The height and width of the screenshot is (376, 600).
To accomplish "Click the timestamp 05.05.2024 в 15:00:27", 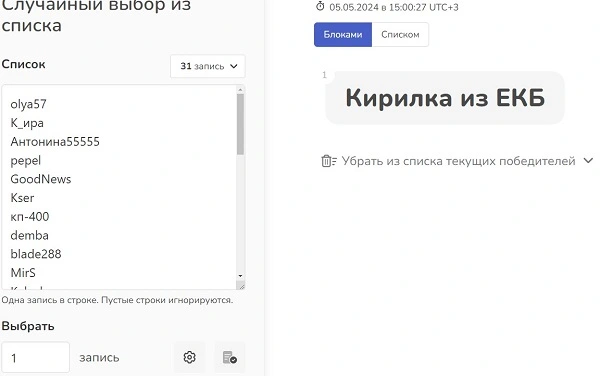I will (394, 7).
